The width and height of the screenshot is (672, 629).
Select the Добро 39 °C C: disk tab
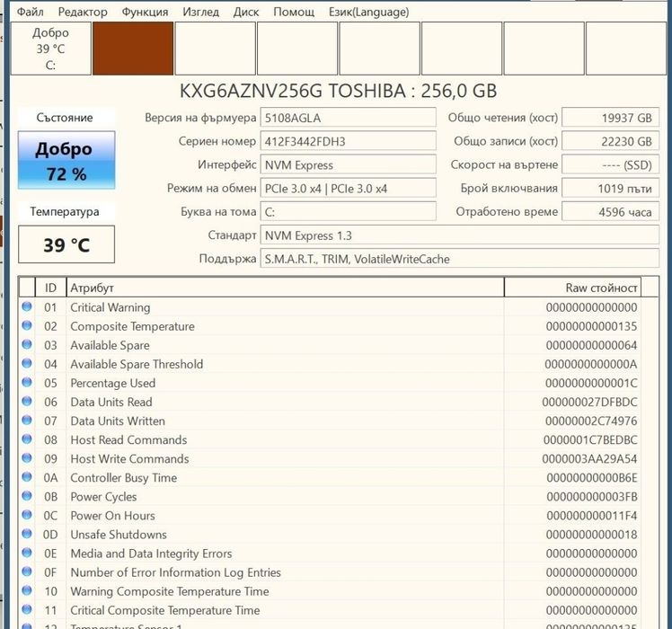[x=50, y=49]
